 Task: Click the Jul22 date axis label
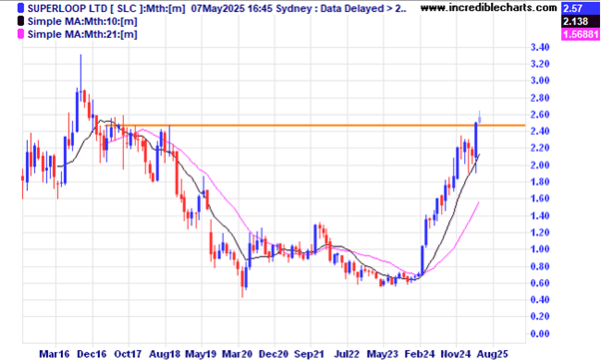(346, 354)
